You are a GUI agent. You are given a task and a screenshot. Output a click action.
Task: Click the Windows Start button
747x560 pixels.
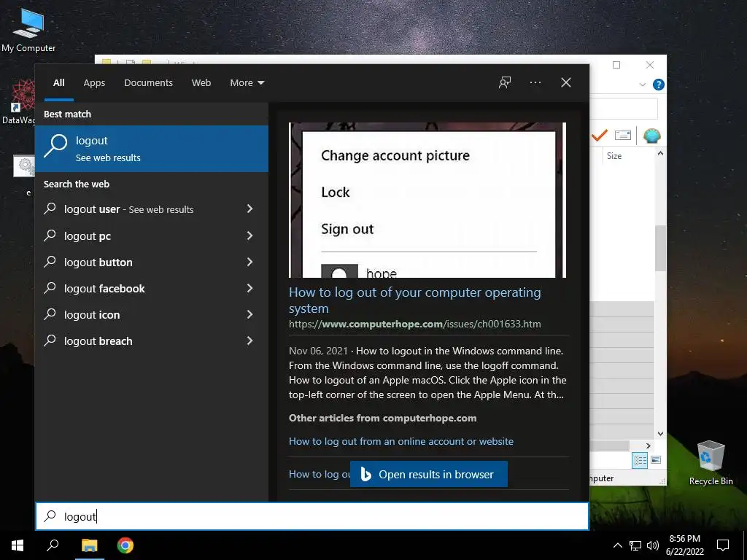coord(18,545)
